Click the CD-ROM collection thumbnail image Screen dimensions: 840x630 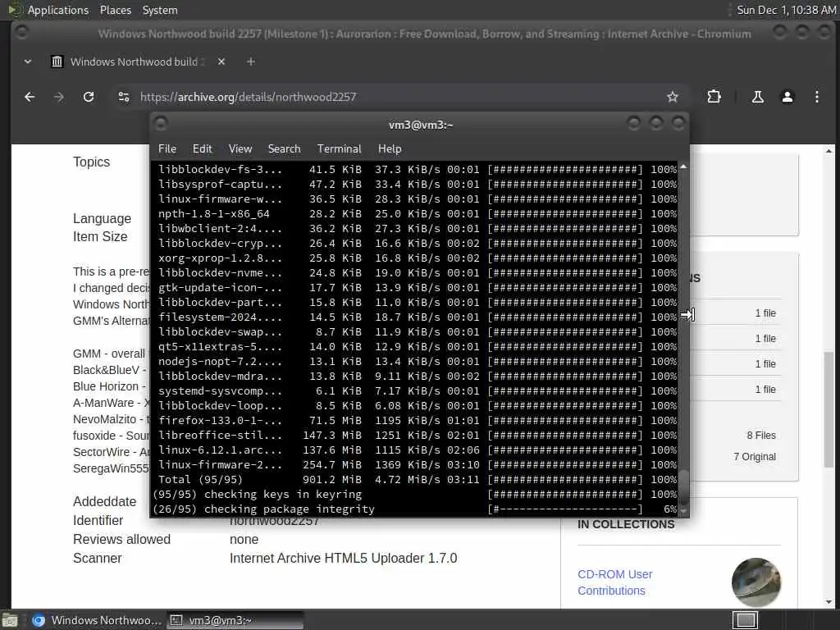coord(756,582)
